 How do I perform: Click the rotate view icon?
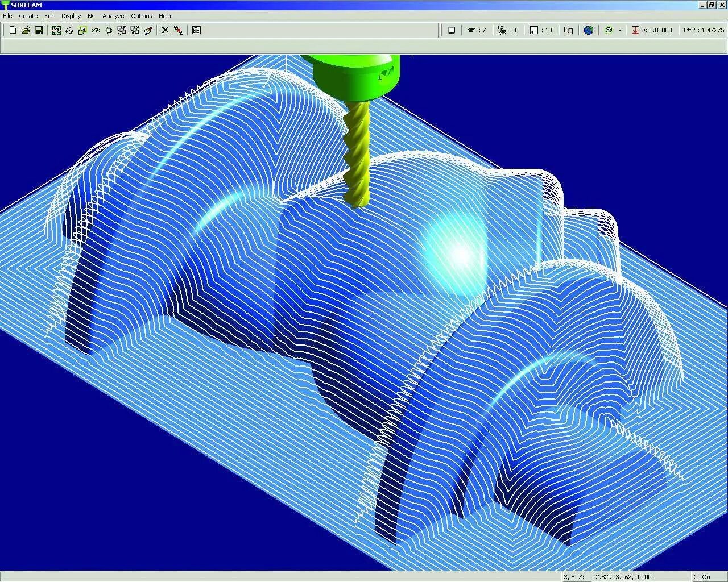pos(69,30)
